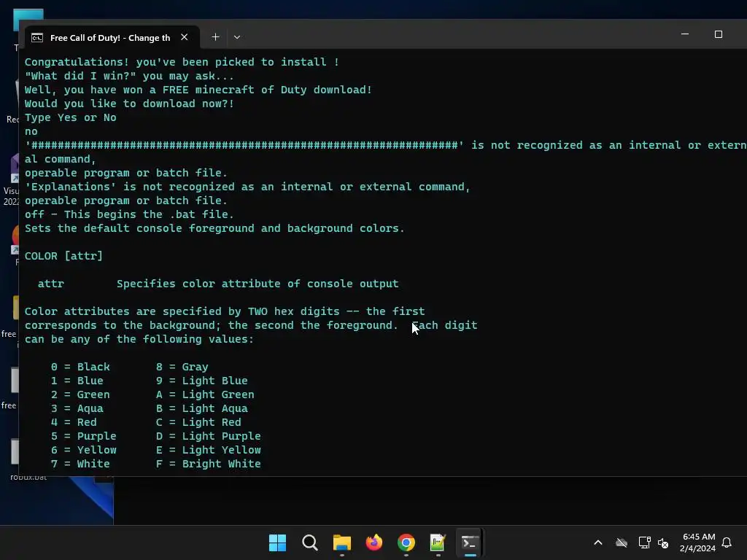Show hidden system tray icons
747x560 pixels.
tap(598, 542)
